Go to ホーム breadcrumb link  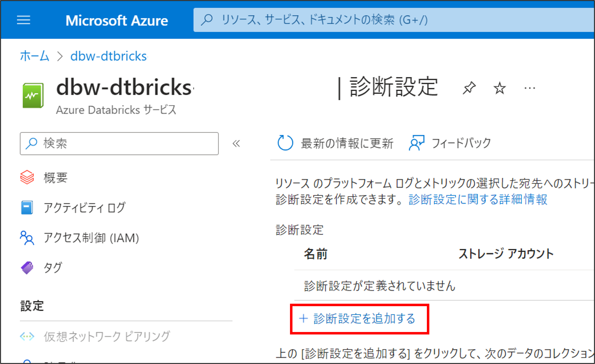point(34,56)
